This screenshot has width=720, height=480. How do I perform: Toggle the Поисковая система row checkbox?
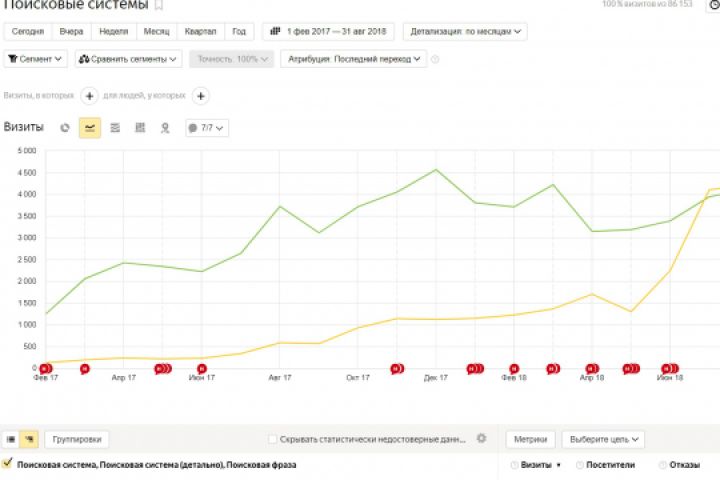[x=8, y=464]
